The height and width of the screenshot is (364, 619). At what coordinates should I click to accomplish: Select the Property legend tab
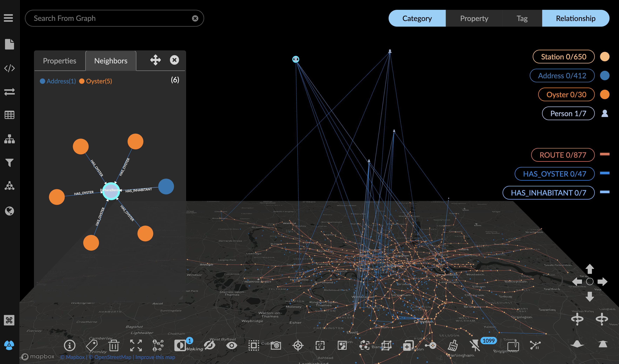pyautogui.click(x=474, y=18)
